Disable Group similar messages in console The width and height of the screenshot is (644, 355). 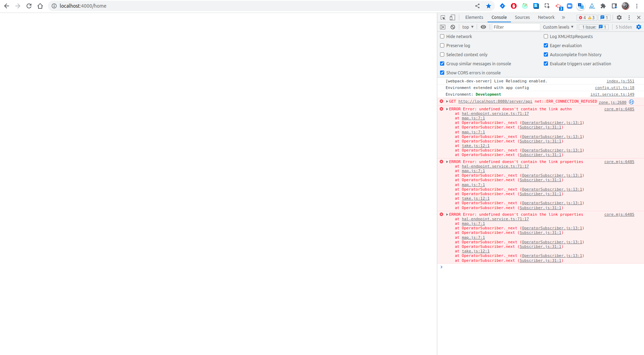click(x=442, y=64)
